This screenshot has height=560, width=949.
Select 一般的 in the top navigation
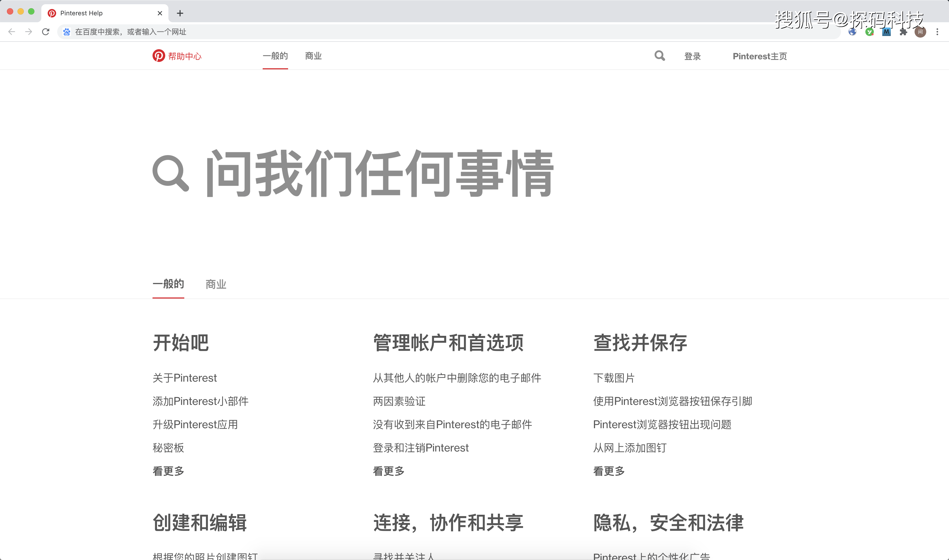coord(275,56)
